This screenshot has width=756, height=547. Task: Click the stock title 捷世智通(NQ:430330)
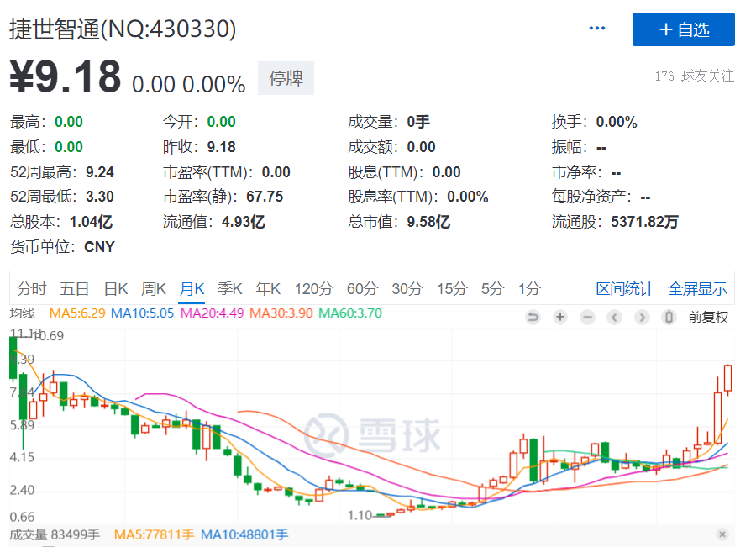click(x=123, y=29)
